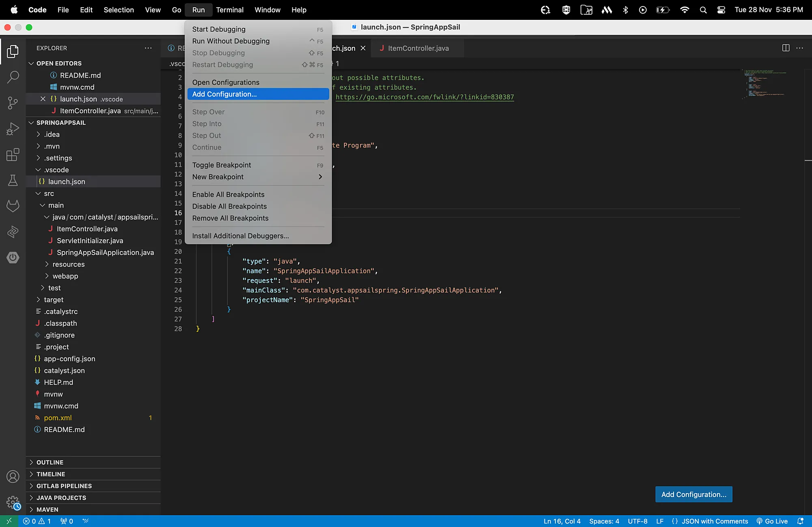
Task: Open the Extensions view icon
Action: 13,155
